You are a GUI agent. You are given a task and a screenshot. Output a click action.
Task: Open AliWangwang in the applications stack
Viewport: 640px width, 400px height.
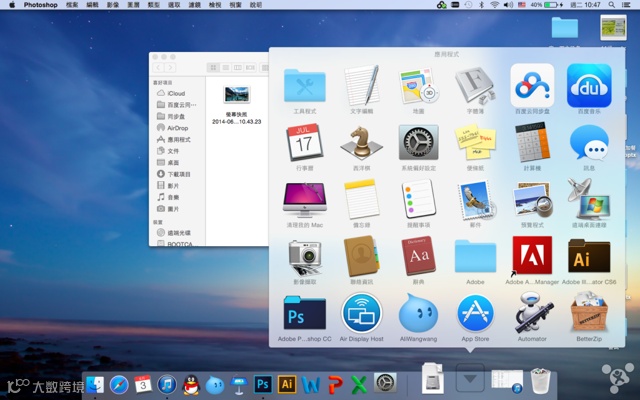click(x=418, y=313)
